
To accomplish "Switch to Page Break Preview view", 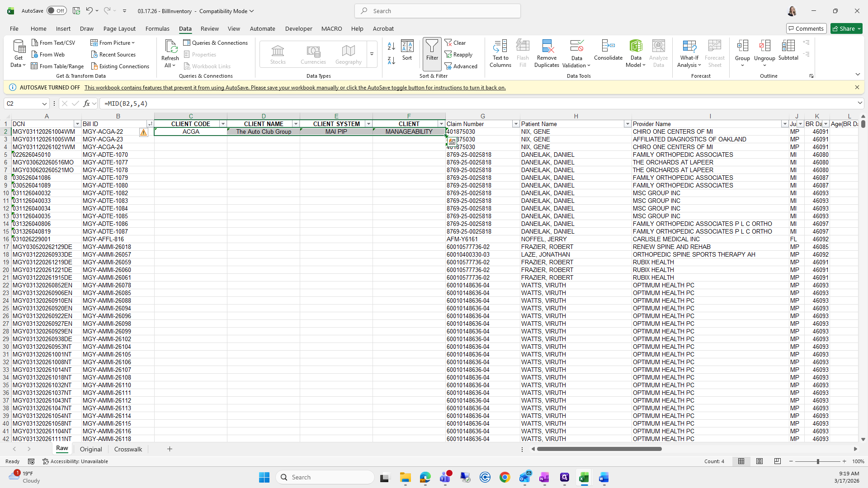I will click(777, 461).
